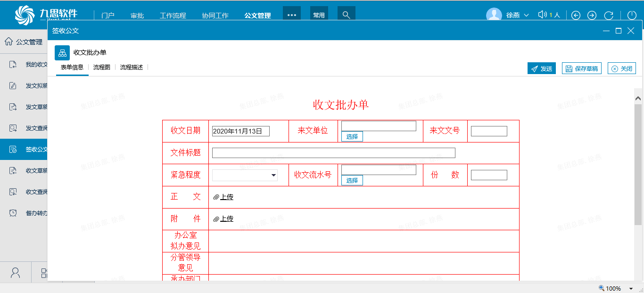
Task: Click the 文件标题 input field
Action: 333,153
